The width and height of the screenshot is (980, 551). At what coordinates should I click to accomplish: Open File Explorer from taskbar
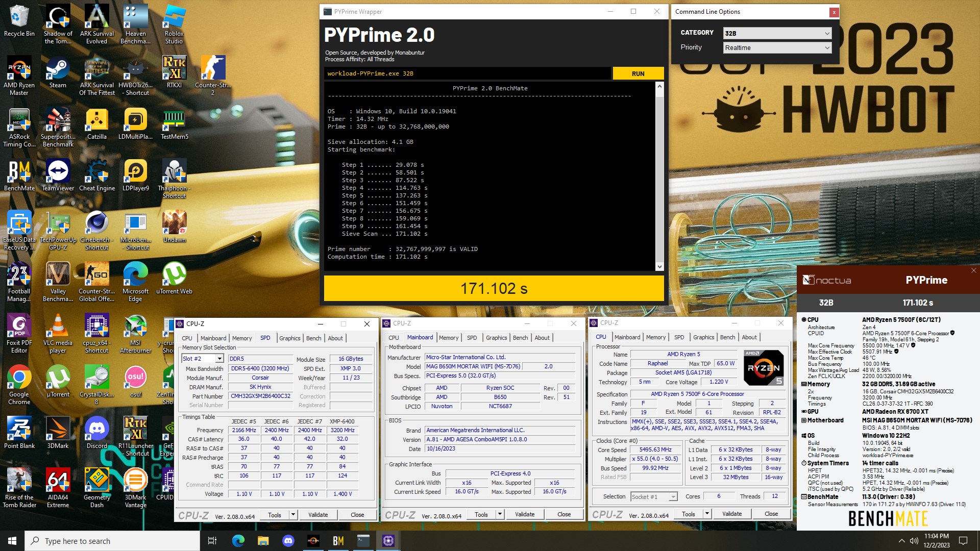pos(263,541)
